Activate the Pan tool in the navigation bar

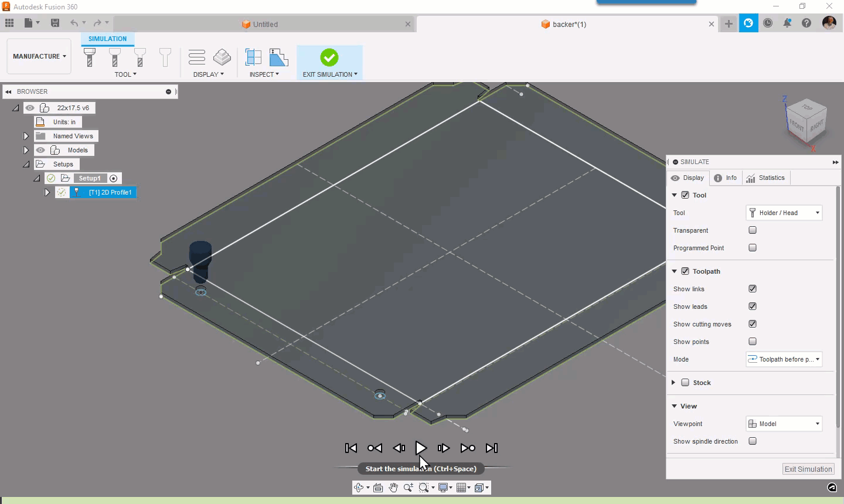393,487
